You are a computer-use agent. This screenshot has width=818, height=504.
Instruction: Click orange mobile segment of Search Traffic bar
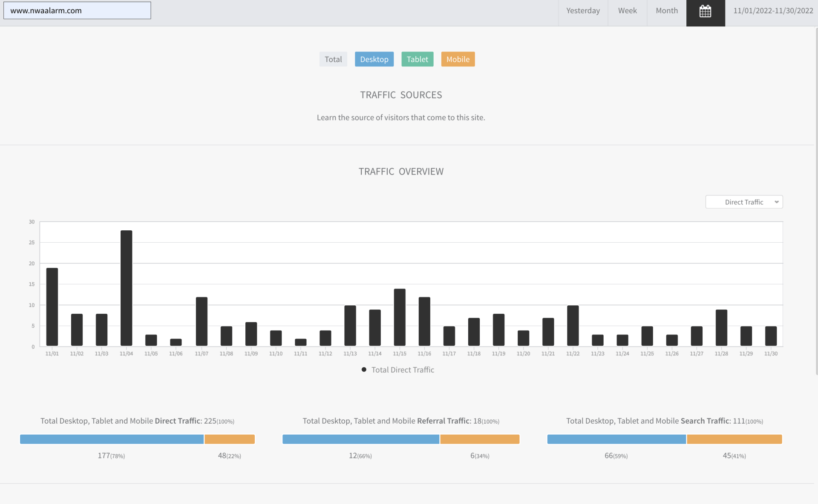(x=734, y=439)
